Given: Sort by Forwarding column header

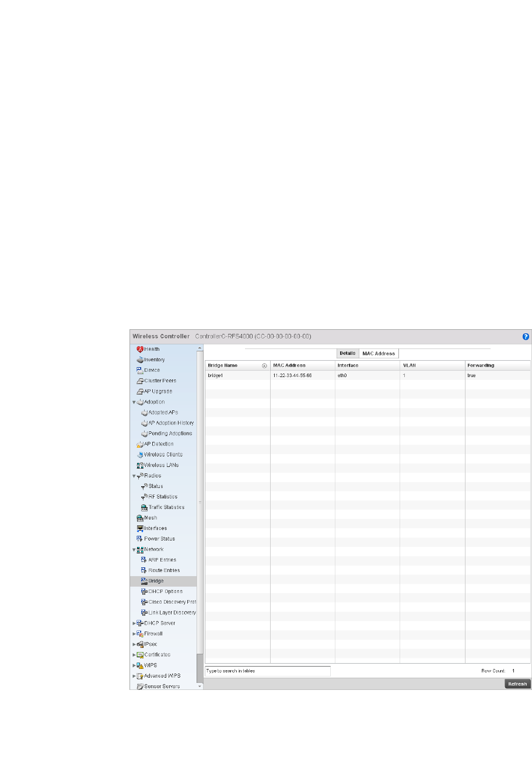Looking at the screenshot, I should [x=498, y=365].
